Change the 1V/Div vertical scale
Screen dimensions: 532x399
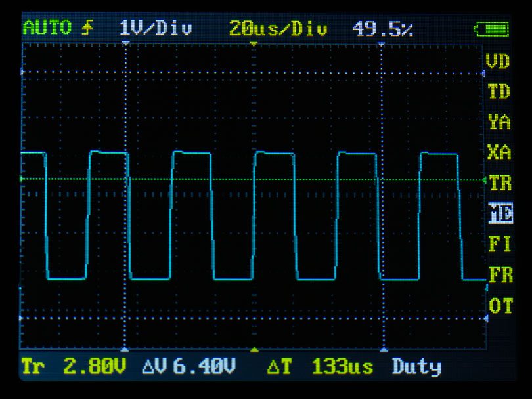[156, 29]
